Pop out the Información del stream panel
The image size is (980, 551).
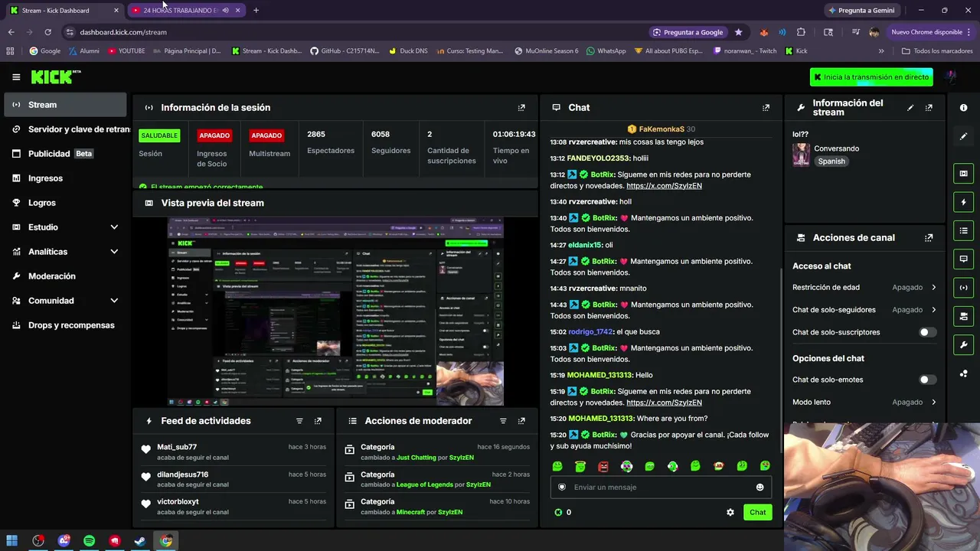(929, 108)
